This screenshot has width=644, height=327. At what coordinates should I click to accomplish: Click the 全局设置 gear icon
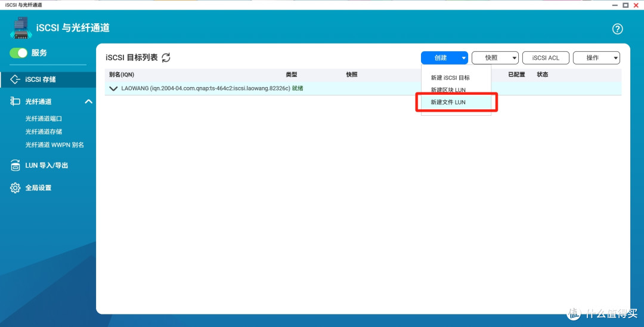pyautogui.click(x=15, y=188)
